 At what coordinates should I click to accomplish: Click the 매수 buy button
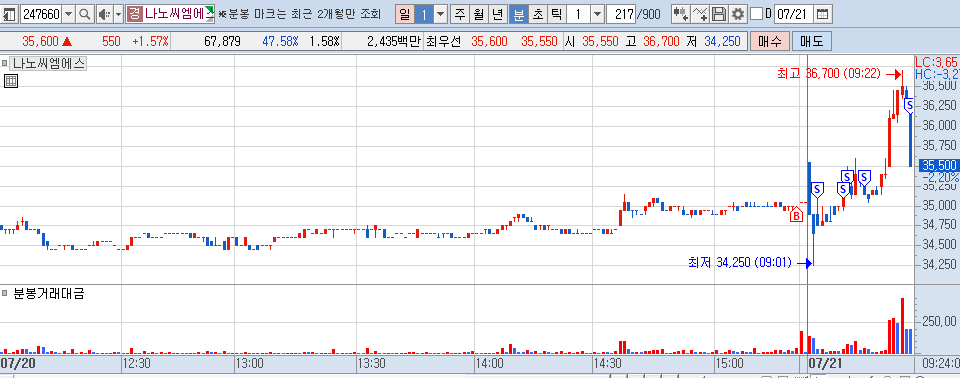pyautogui.click(x=770, y=42)
